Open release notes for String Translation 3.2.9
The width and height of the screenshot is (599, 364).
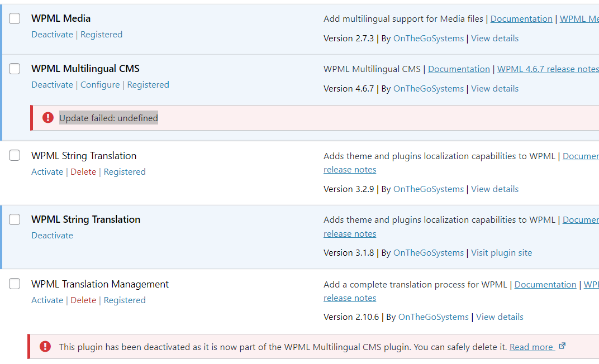tap(350, 169)
